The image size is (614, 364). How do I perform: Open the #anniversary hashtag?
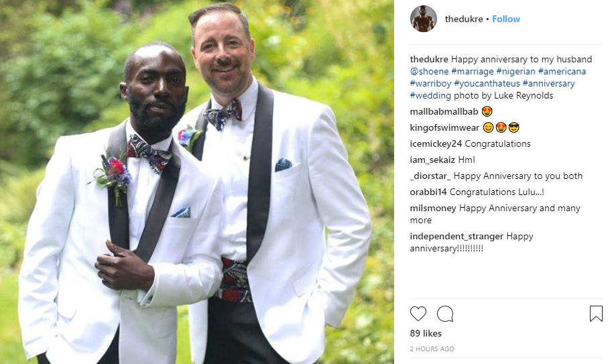pyautogui.click(x=548, y=83)
